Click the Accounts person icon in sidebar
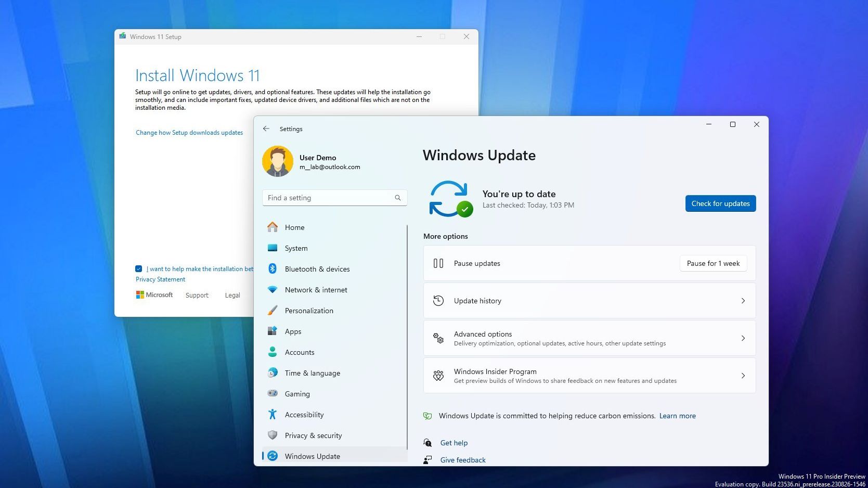This screenshot has height=488, width=868. pos(273,352)
